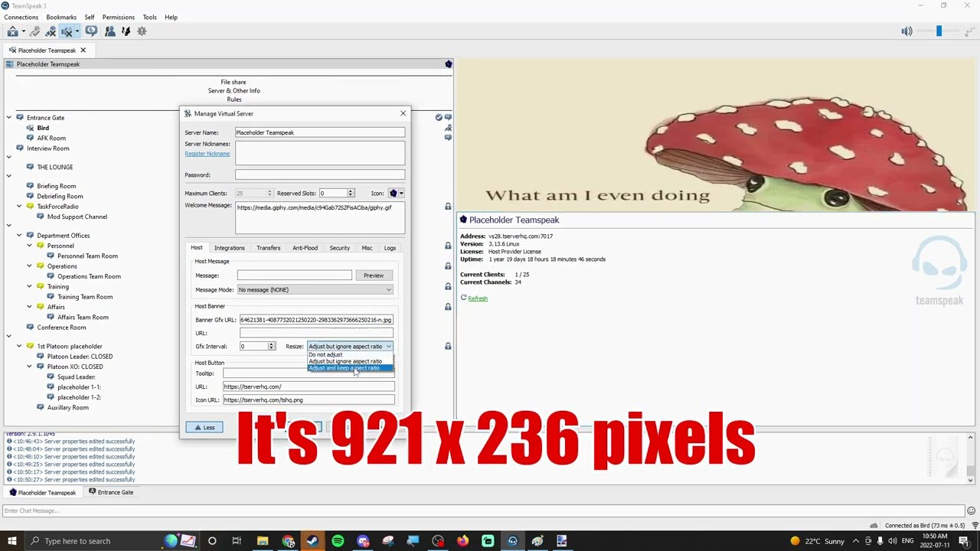The height and width of the screenshot is (551, 980).
Task: Open the Bookmarks menu
Action: [61, 17]
